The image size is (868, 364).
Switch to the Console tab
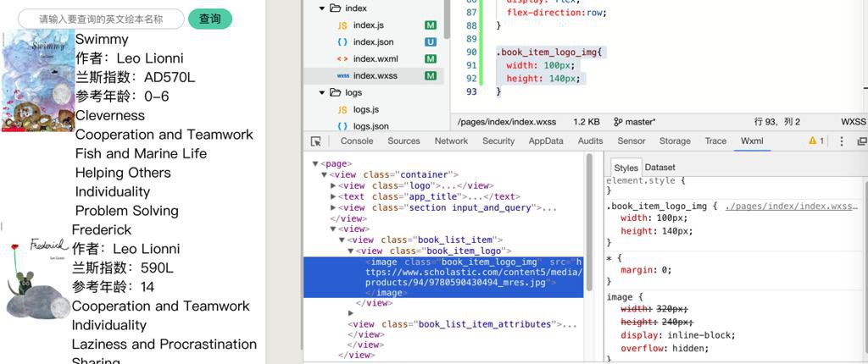(x=357, y=141)
